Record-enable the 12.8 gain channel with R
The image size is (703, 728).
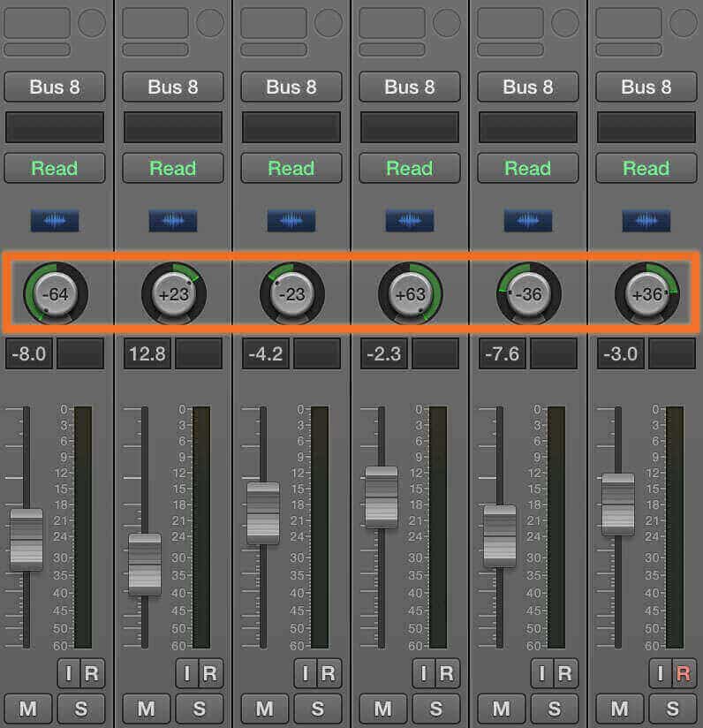[x=211, y=672]
